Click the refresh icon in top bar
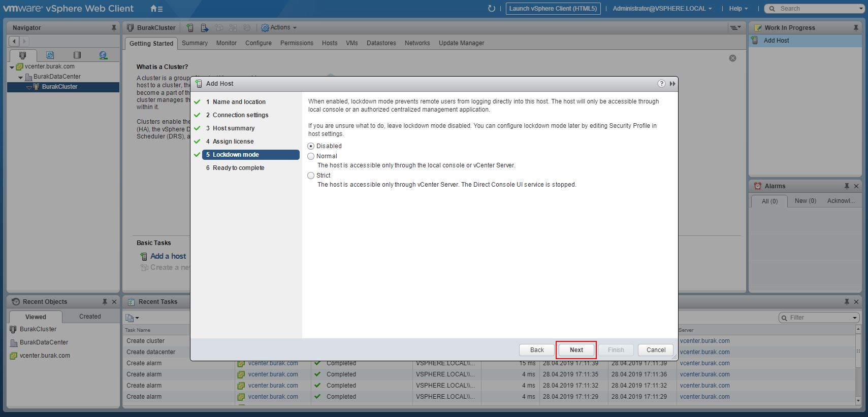Image resolution: width=868 pixels, height=417 pixels. tap(491, 9)
